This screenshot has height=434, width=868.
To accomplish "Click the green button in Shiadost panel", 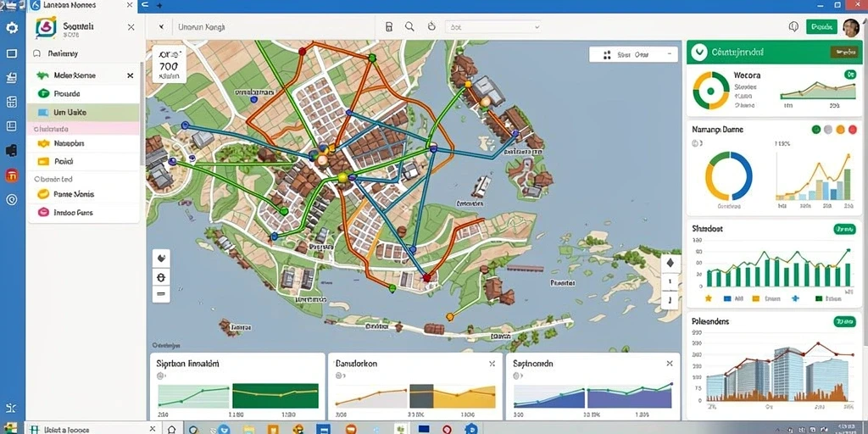I will (x=844, y=229).
